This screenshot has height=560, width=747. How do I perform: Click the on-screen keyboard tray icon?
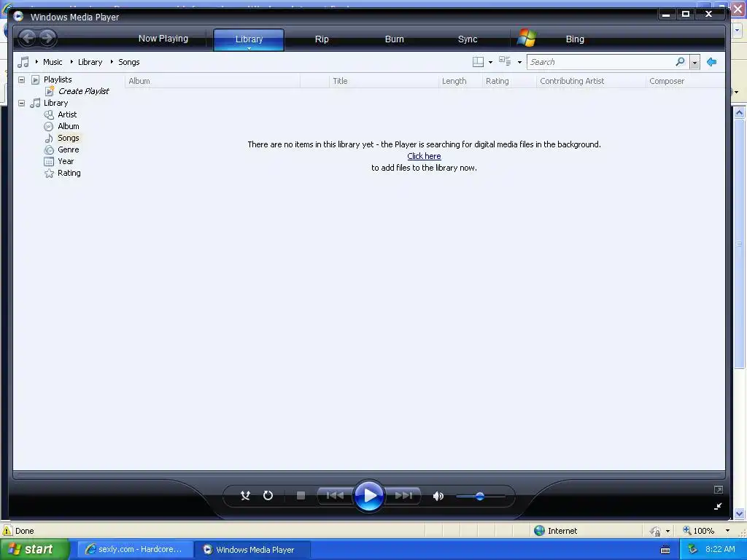[665, 550]
